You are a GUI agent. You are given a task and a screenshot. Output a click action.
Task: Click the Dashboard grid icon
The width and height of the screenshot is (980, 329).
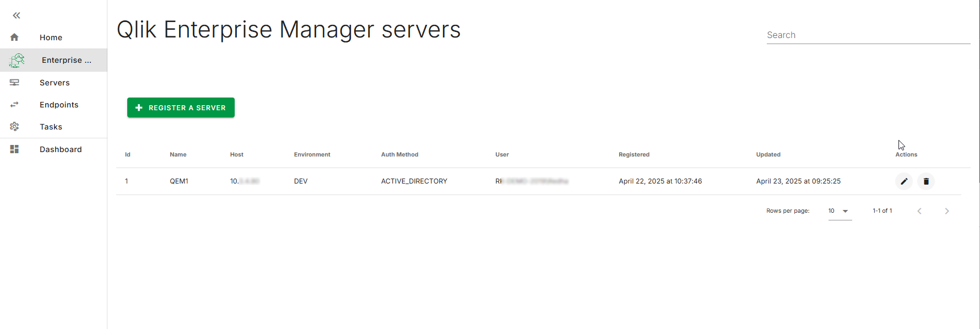coord(14,149)
